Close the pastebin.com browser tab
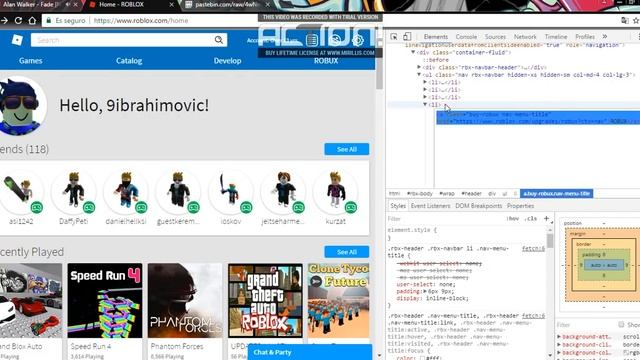The width and height of the screenshot is (640, 360). (x=267, y=4)
